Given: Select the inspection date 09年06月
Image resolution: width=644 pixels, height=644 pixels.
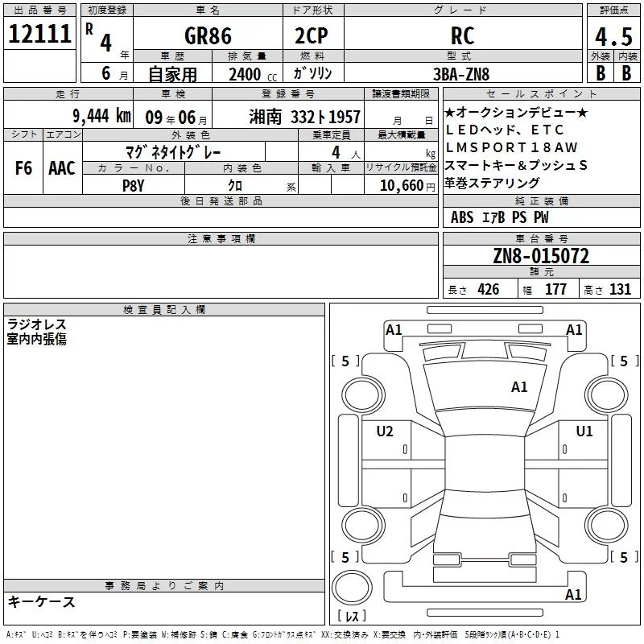Looking at the screenshot, I should [x=176, y=118].
